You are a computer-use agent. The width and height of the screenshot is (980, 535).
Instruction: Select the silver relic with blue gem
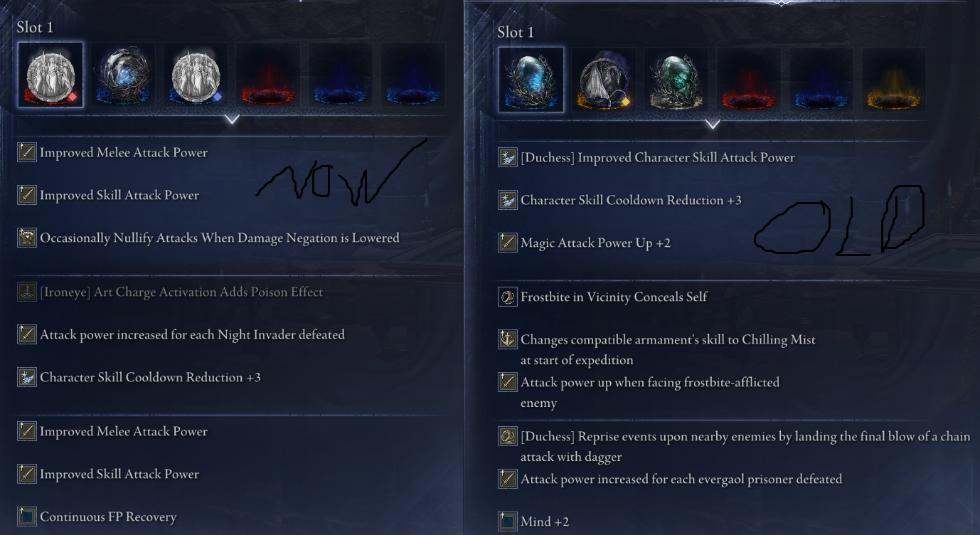tap(196, 75)
